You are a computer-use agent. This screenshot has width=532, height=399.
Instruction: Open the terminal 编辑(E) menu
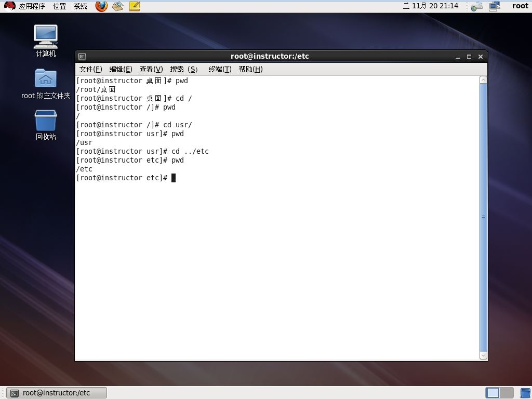pyautogui.click(x=121, y=69)
